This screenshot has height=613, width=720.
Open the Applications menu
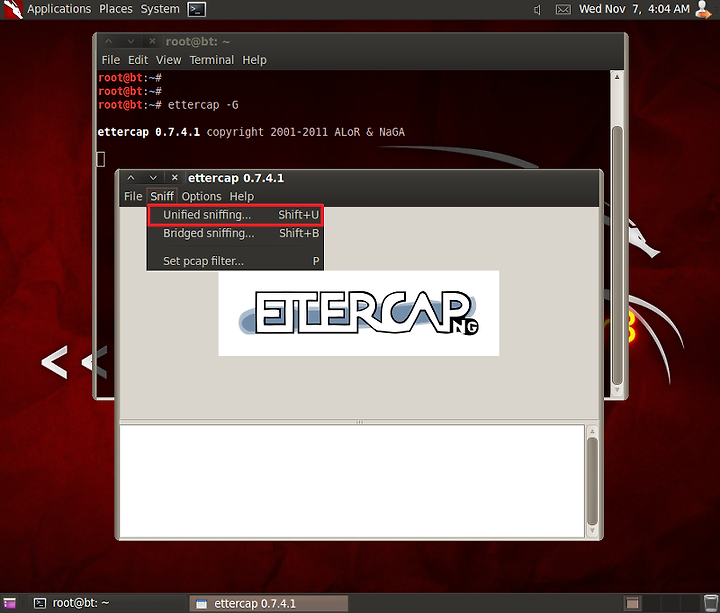[x=59, y=9]
